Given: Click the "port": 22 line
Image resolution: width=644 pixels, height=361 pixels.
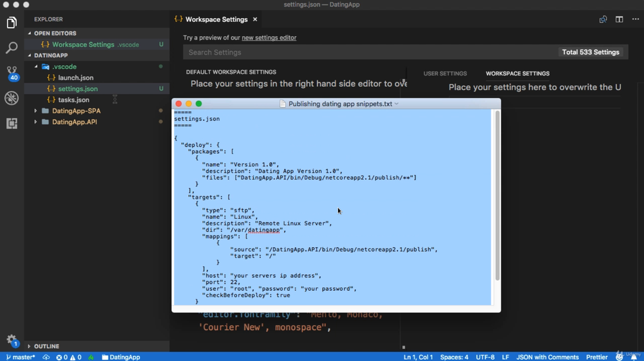Looking at the screenshot, I should pos(221,282).
